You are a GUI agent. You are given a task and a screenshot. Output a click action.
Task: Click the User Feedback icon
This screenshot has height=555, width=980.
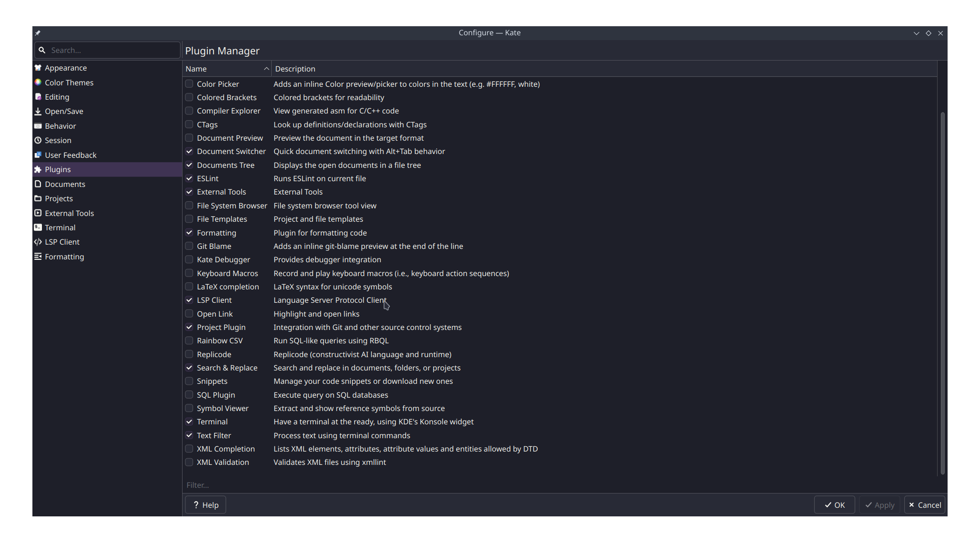38,155
